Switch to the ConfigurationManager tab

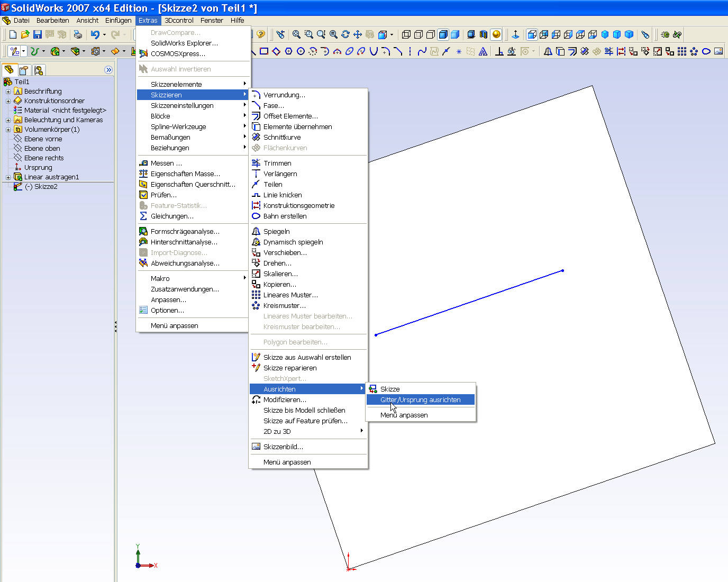point(39,70)
